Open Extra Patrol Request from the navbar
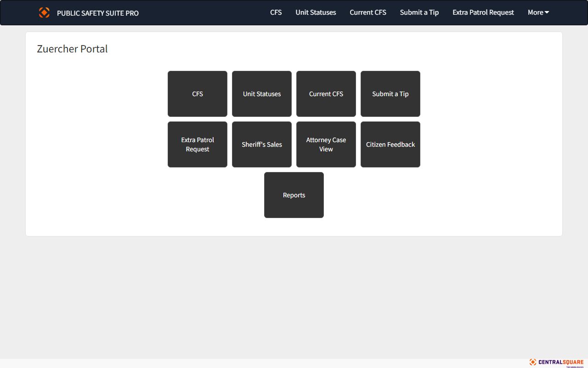 [x=483, y=12]
